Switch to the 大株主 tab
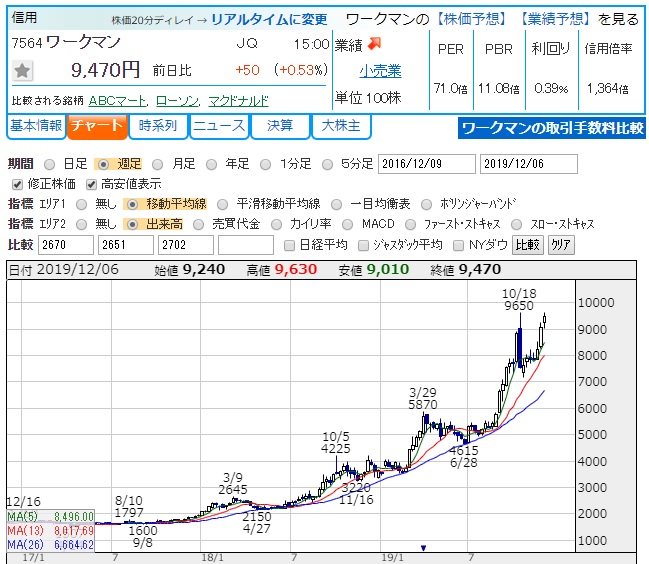 click(341, 126)
